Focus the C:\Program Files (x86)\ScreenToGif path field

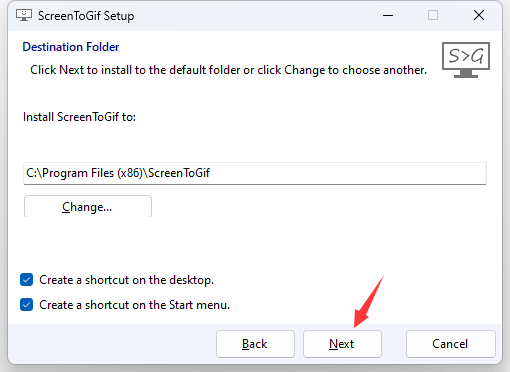click(x=255, y=173)
